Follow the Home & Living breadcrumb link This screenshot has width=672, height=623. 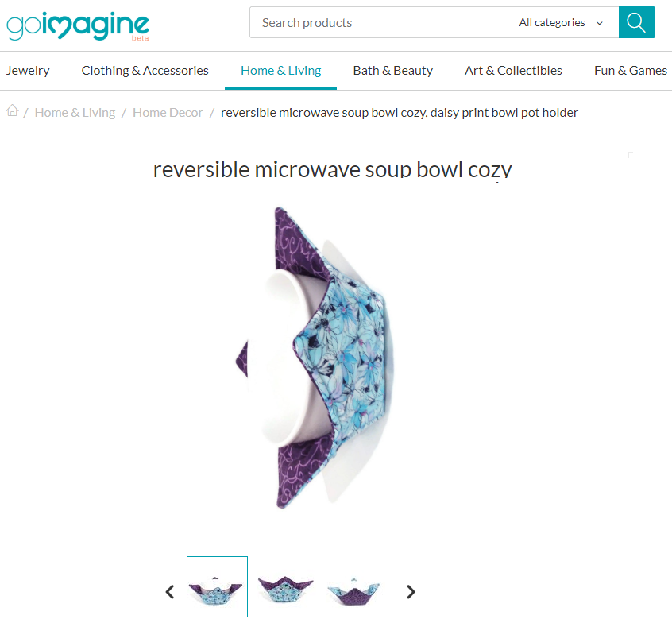click(75, 112)
